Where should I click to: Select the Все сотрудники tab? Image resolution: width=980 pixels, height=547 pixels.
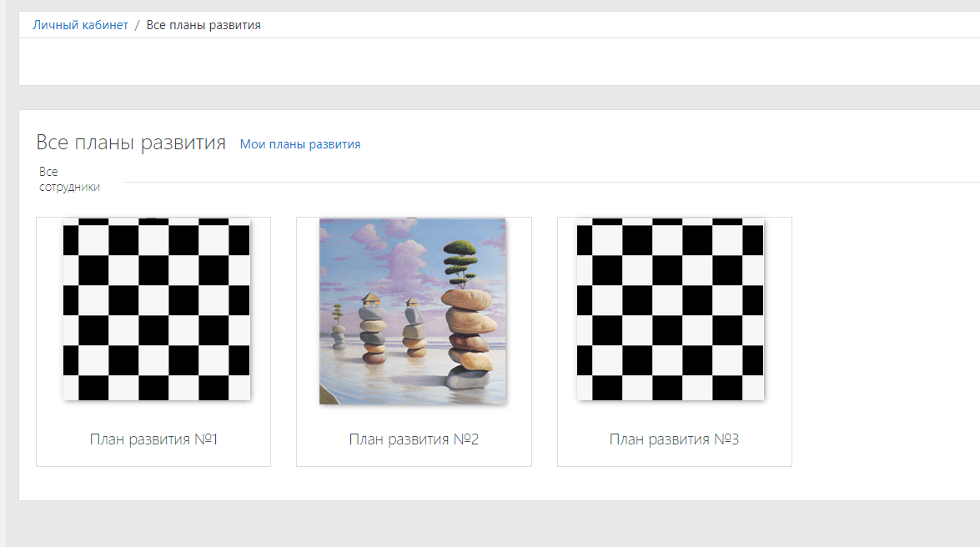(69, 179)
